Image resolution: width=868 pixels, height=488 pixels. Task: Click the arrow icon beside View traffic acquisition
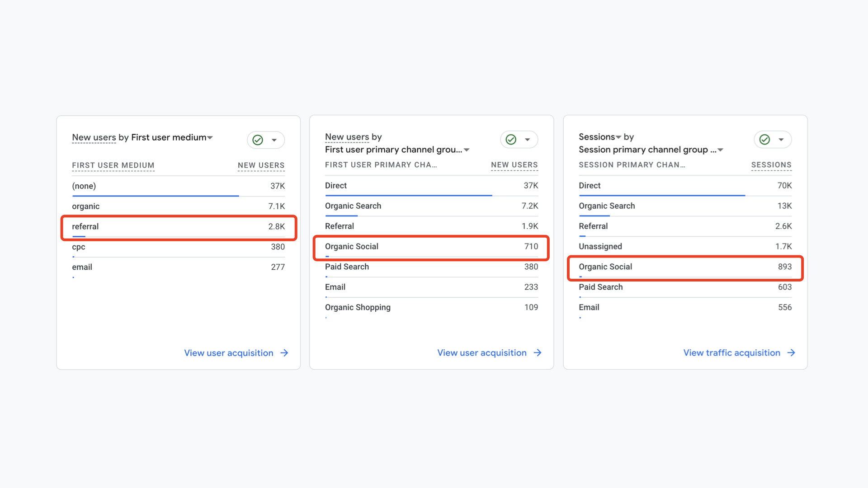click(x=791, y=353)
